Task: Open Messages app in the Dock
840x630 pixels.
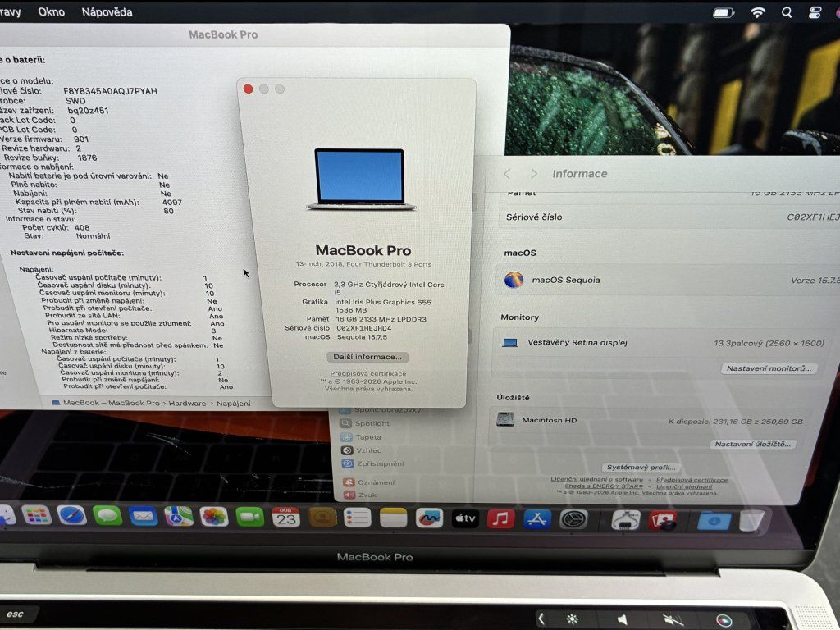Action: pos(107,517)
